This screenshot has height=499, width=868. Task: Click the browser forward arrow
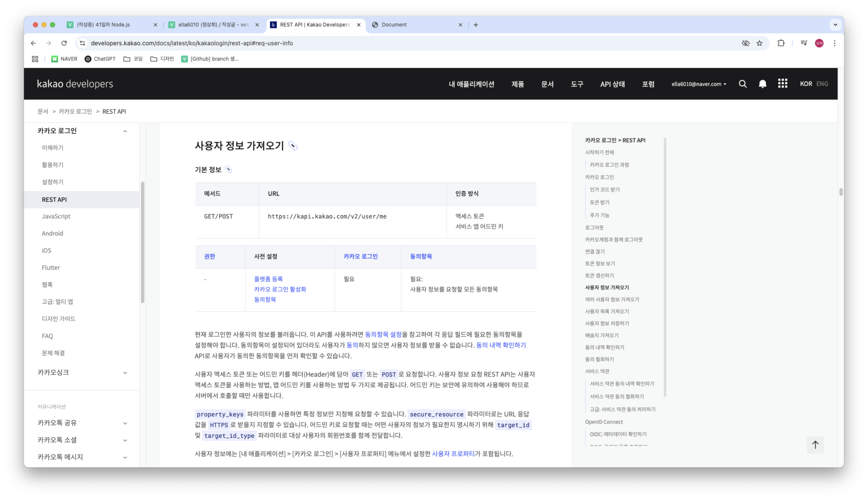[x=49, y=43]
